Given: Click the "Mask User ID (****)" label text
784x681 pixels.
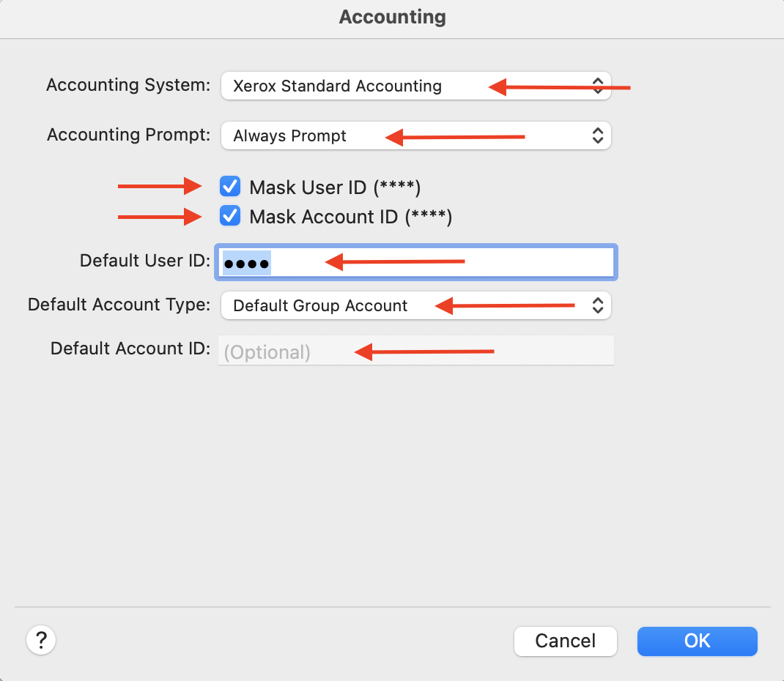Looking at the screenshot, I should pyautogui.click(x=335, y=187).
